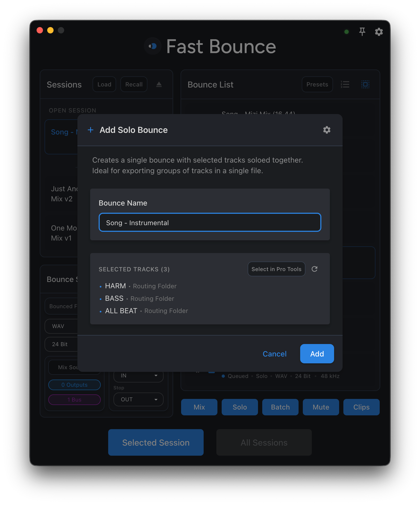The image size is (420, 505).
Task: Open the 24 Bit depth selector
Action: click(x=61, y=344)
